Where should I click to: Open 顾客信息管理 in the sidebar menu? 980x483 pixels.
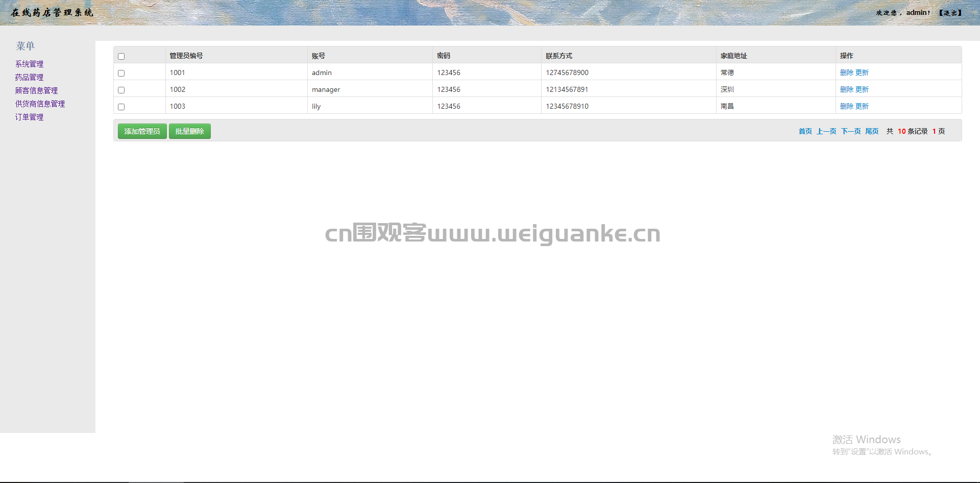coord(36,90)
